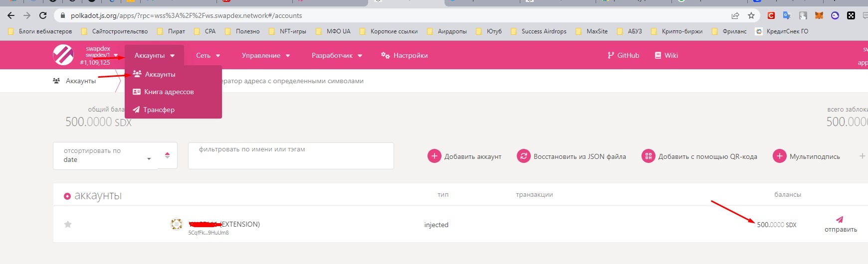Open the Разработчик dropdown menu
This screenshot has width=868, height=264.
[337, 55]
